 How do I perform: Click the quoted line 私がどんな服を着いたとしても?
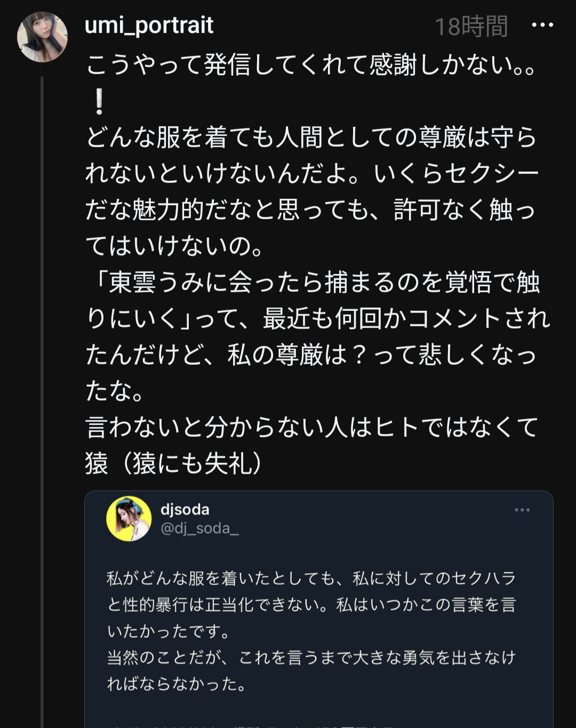tap(311, 579)
